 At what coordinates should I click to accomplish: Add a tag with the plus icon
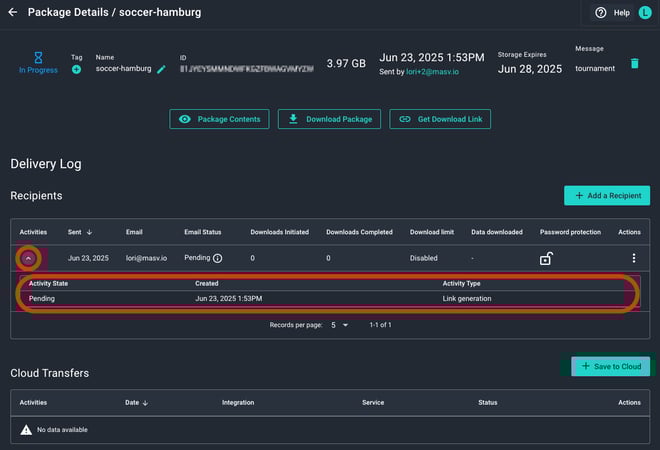point(76,69)
